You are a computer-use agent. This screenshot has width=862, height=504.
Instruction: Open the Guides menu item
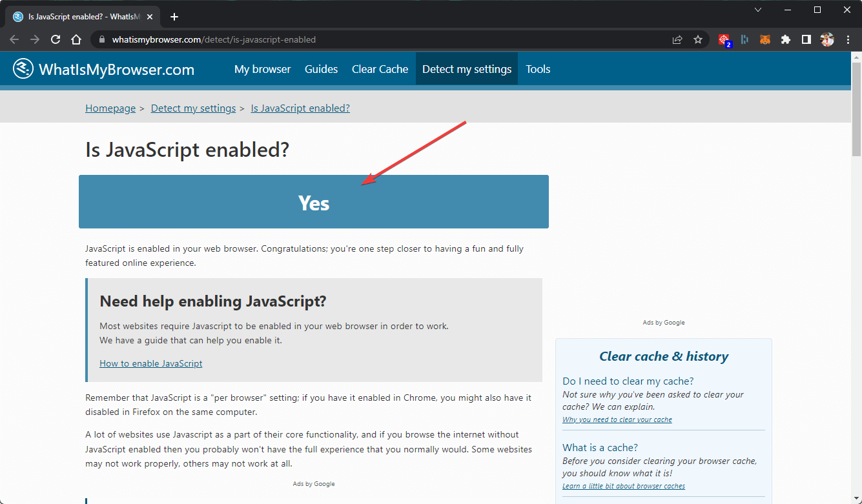click(x=321, y=69)
